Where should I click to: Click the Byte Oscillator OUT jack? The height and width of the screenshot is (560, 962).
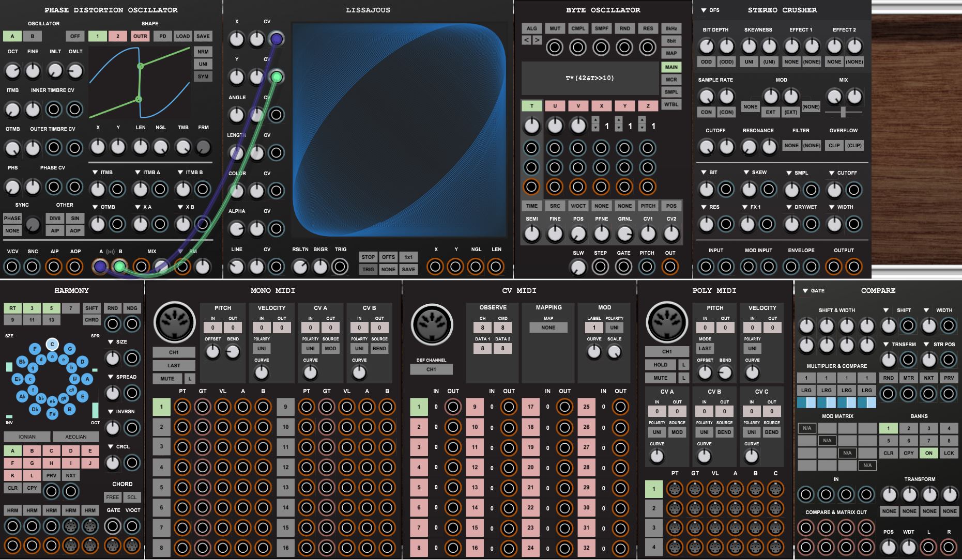click(x=670, y=267)
